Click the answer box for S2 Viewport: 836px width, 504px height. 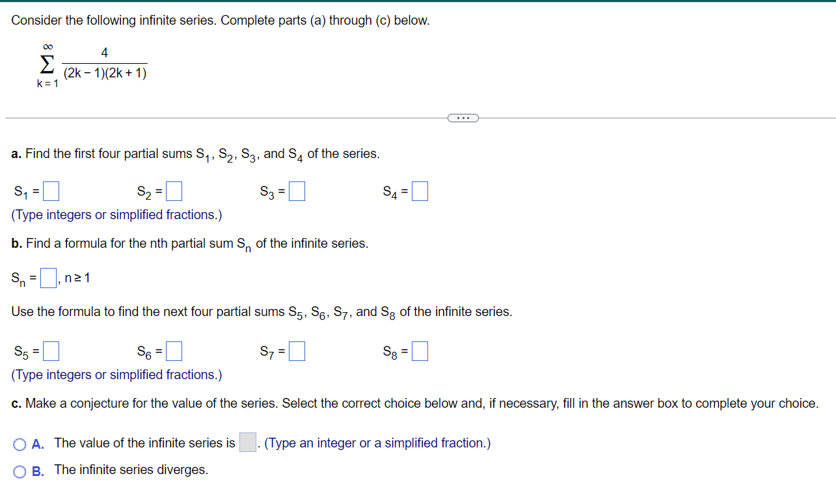pyautogui.click(x=173, y=191)
